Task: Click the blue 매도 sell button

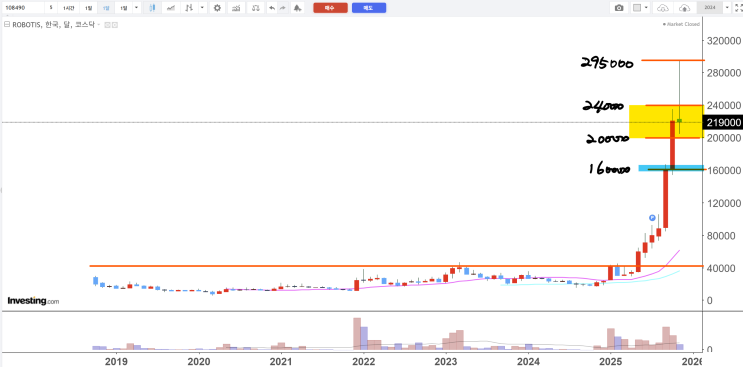Action: pyautogui.click(x=369, y=8)
